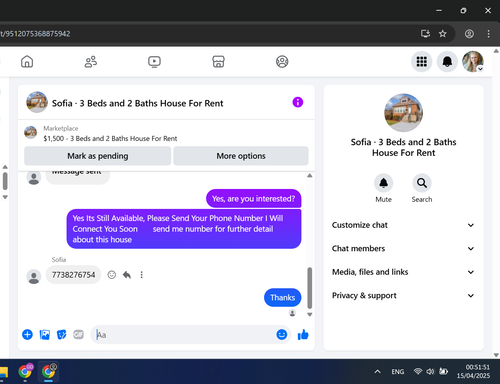The image size is (500, 384).
Task: Click the phone number 7738276754 message
Action: coord(73,275)
